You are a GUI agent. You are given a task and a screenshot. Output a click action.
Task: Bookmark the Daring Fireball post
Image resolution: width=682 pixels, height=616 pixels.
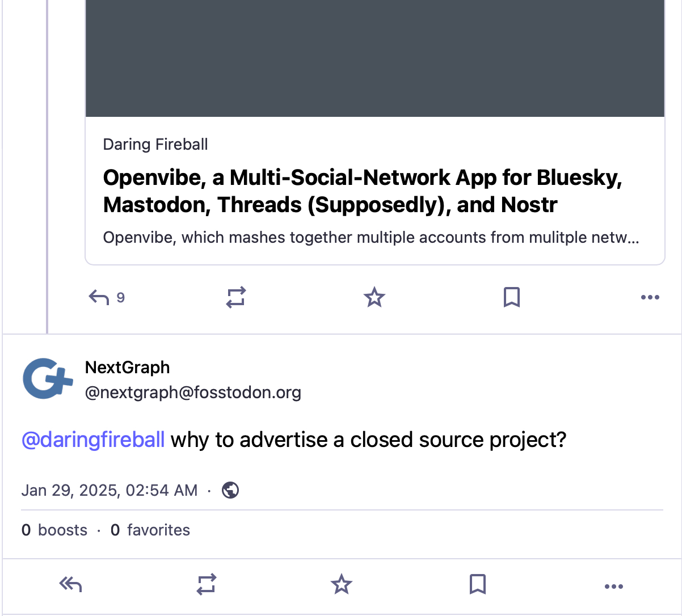[x=511, y=297]
